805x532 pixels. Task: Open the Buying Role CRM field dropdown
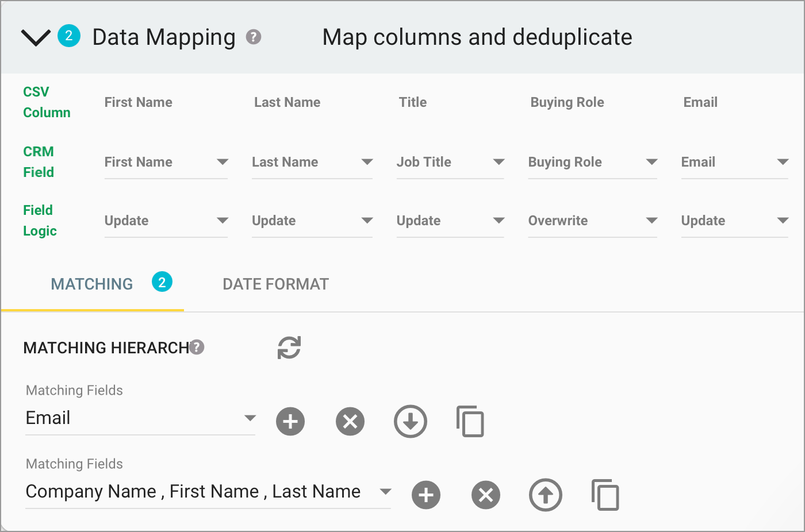tap(593, 163)
